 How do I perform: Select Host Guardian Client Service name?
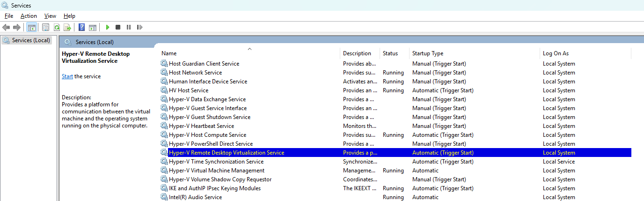204,64
